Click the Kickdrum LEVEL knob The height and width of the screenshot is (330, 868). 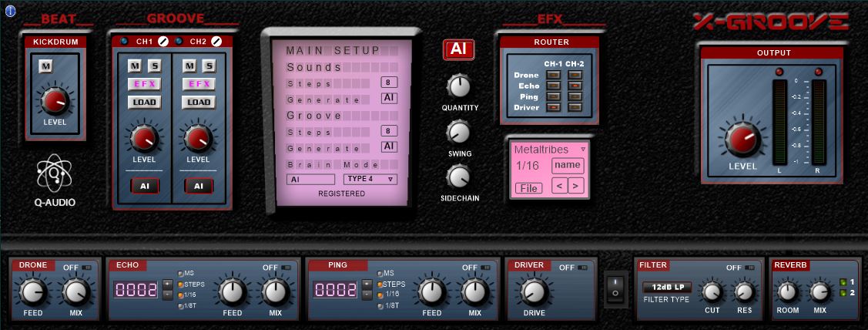click(x=55, y=102)
